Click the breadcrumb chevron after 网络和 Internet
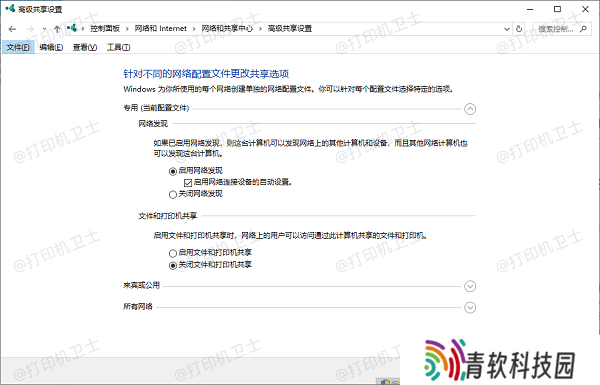The image size is (600, 385). point(194,29)
